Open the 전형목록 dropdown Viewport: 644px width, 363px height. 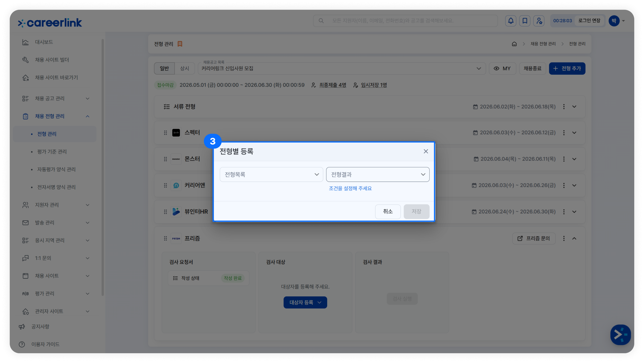(x=271, y=175)
